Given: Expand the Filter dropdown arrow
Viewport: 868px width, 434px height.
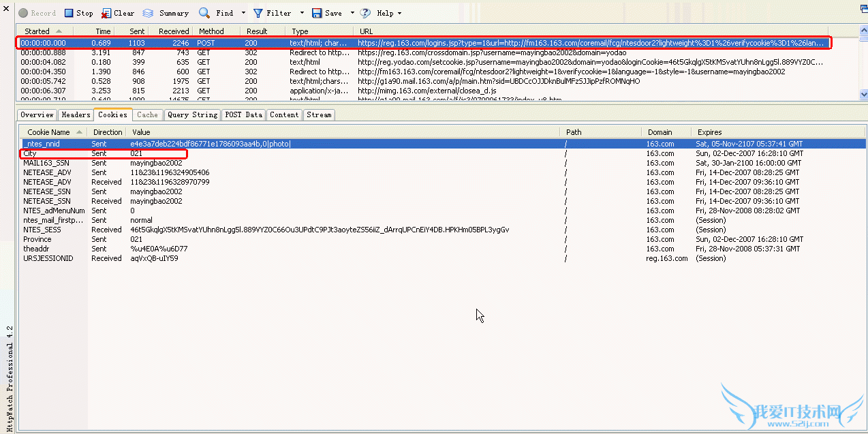Looking at the screenshot, I should coord(302,13).
